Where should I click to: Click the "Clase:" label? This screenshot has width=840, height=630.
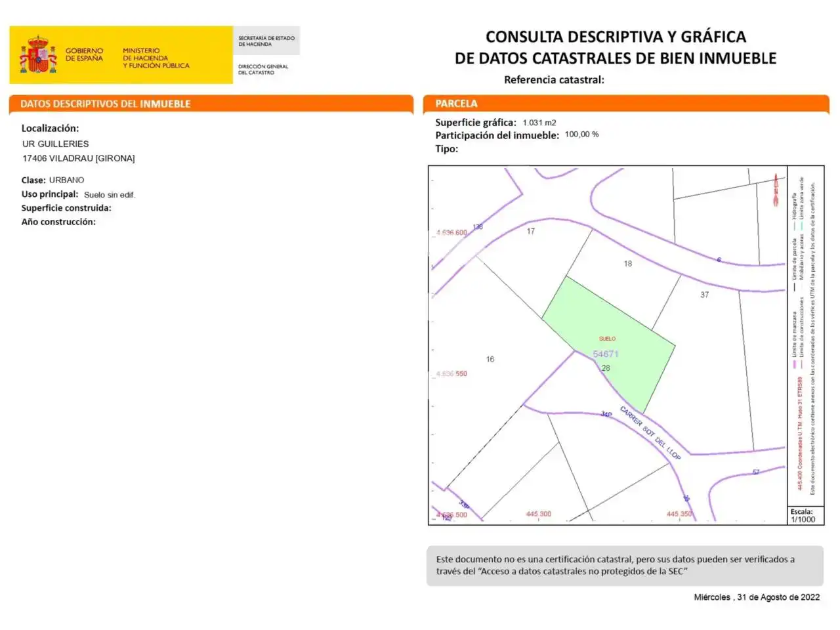coord(33,180)
